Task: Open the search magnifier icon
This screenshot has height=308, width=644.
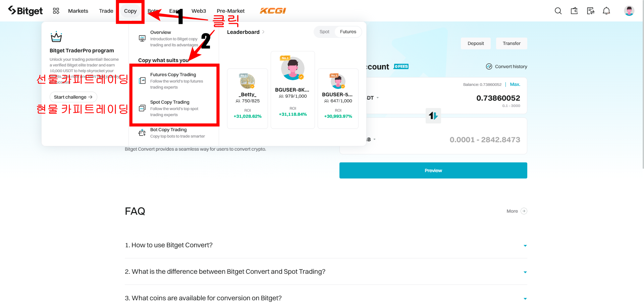Action: click(x=558, y=11)
